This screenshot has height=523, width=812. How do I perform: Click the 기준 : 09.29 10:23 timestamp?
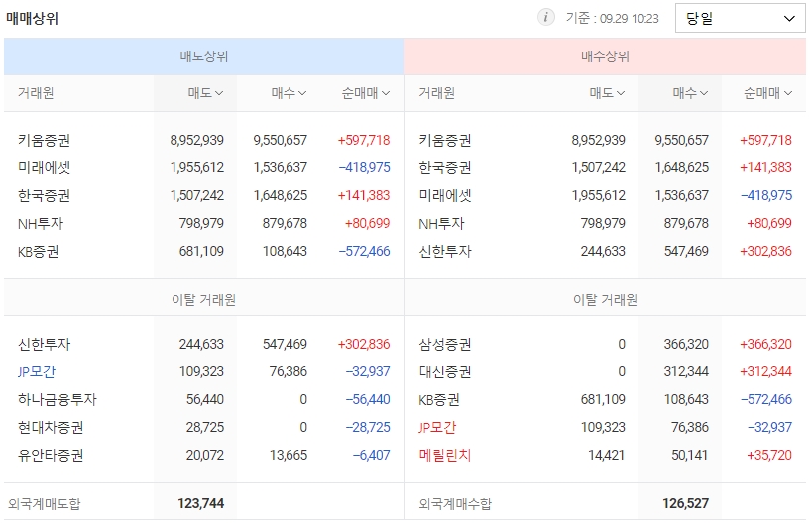612,18
